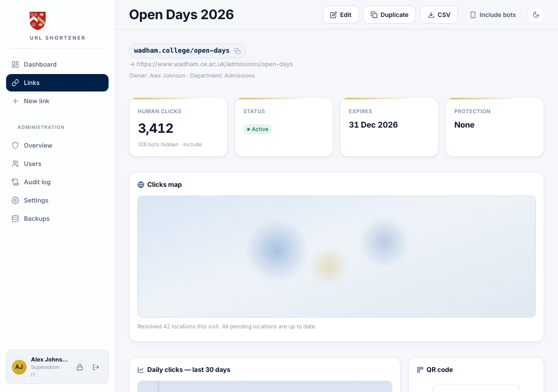The image size is (558, 392).
Task: Sign out using the logout icon
Action: (96, 367)
